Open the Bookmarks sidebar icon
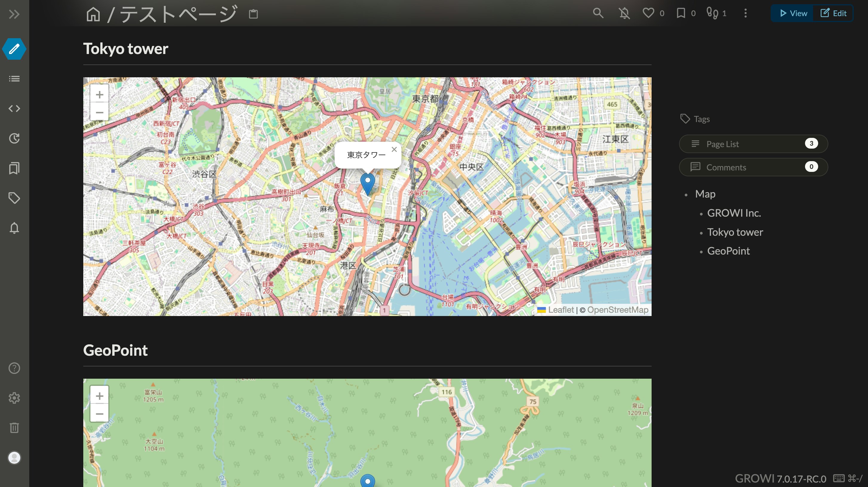 [14, 167]
